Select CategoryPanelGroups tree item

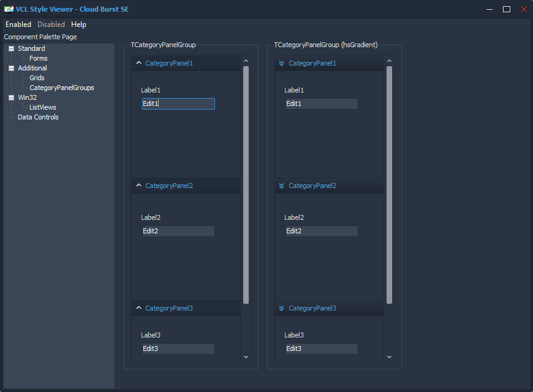pos(61,88)
